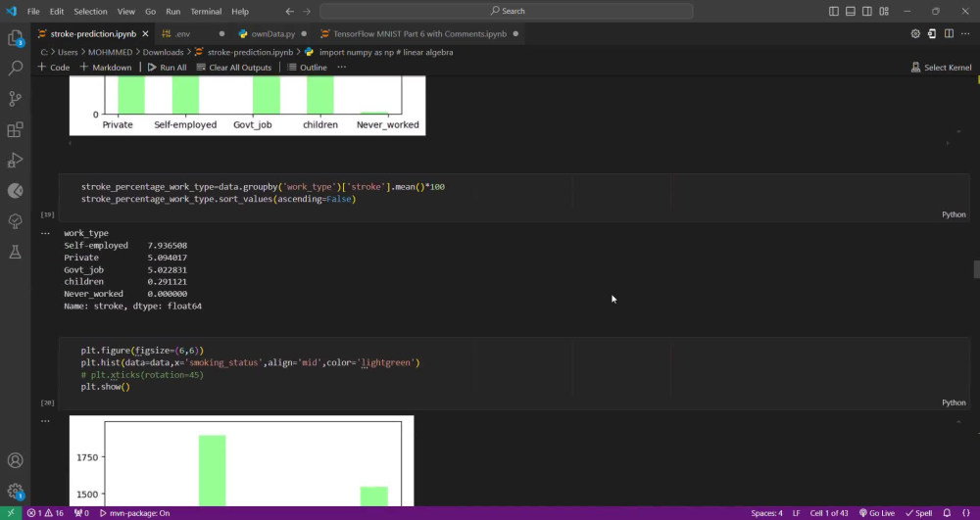
Task: Add a new Markdown cell
Action: coord(106,68)
